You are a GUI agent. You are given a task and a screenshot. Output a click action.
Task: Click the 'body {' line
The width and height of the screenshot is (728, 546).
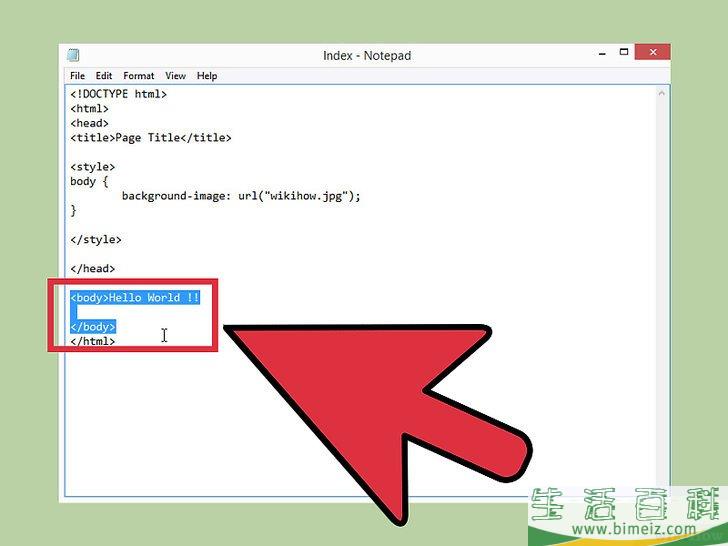click(x=89, y=182)
